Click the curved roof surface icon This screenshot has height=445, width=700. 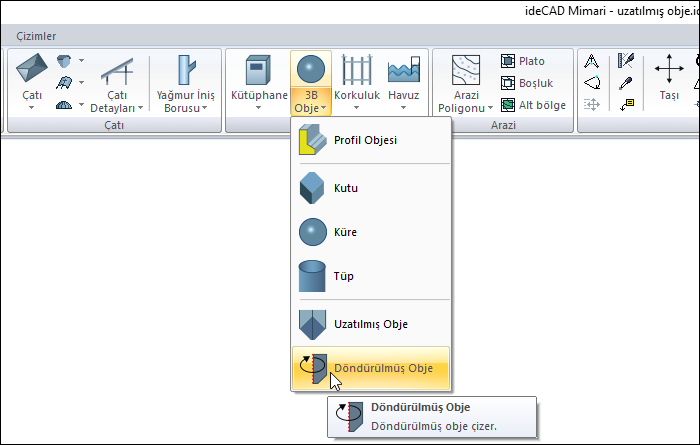[64, 83]
